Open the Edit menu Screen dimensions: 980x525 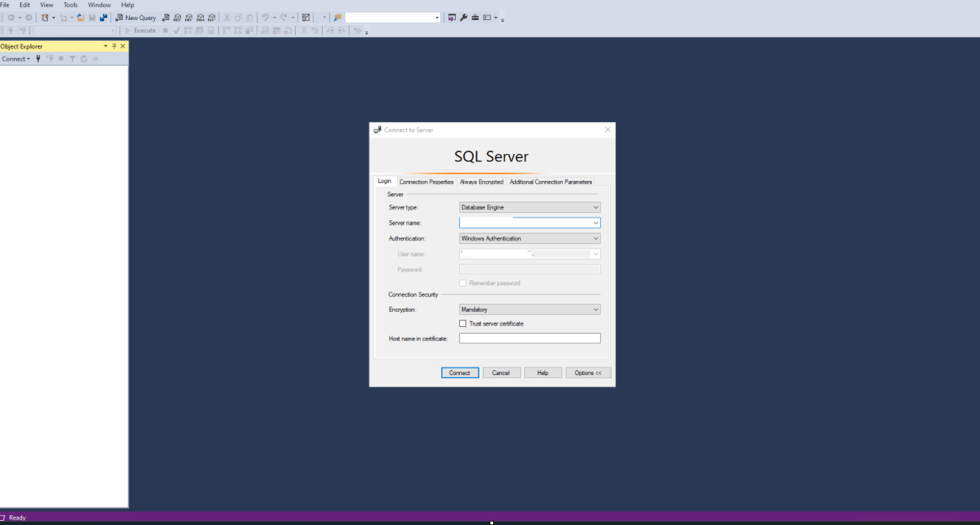pos(25,5)
